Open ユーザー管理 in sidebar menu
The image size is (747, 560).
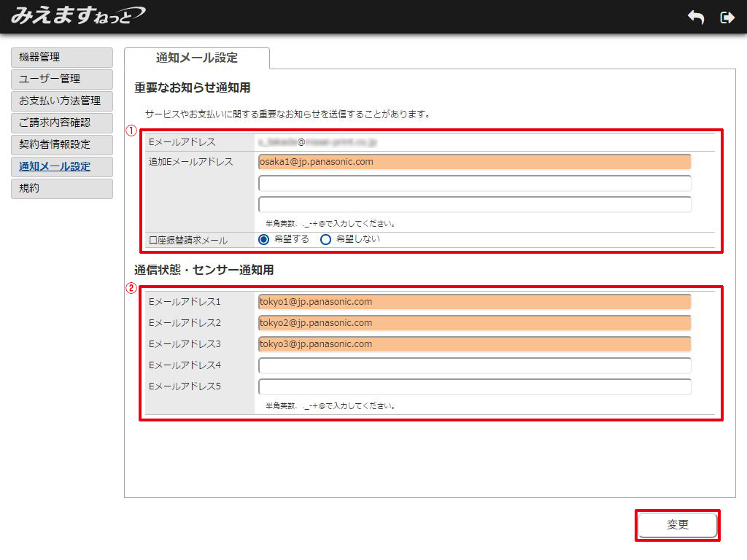click(x=62, y=79)
